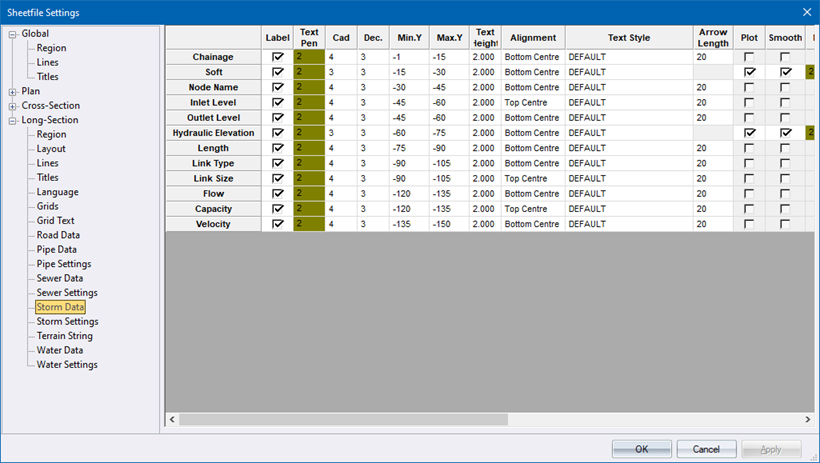Viewport: 820px width, 463px height.
Task: Disable Plot checkbox for Soft row
Action: pyautogui.click(x=749, y=73)
